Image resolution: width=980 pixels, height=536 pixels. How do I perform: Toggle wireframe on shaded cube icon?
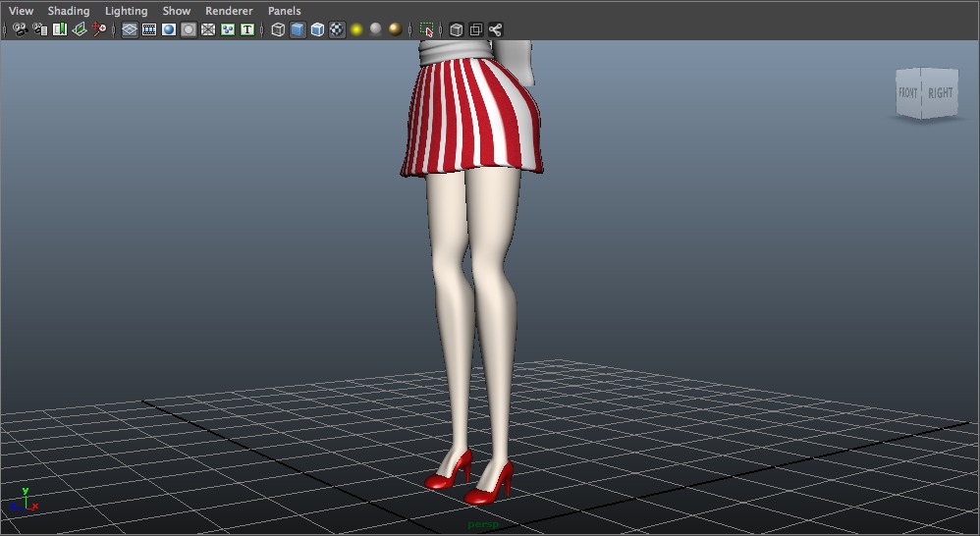coord(317,29)
